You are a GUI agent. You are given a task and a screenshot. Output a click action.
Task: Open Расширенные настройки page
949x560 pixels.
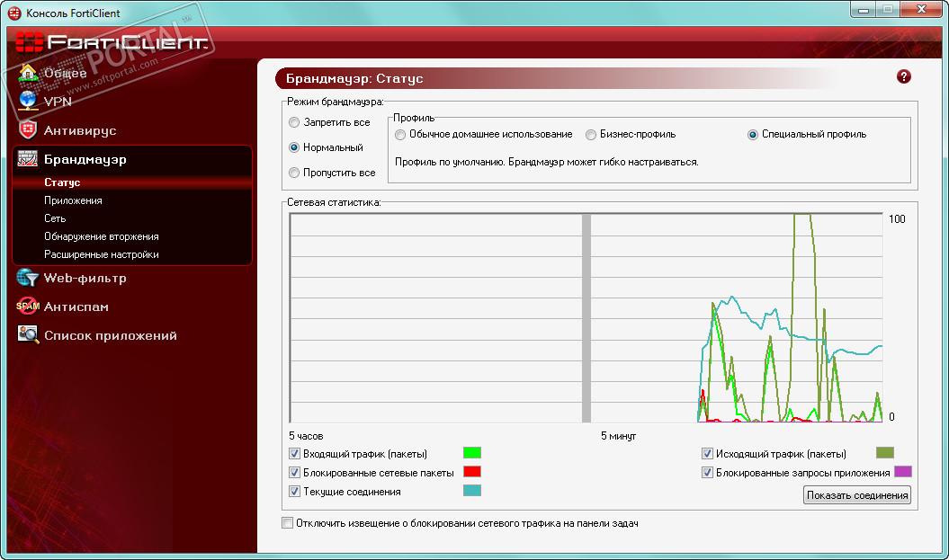click(101, 254)
